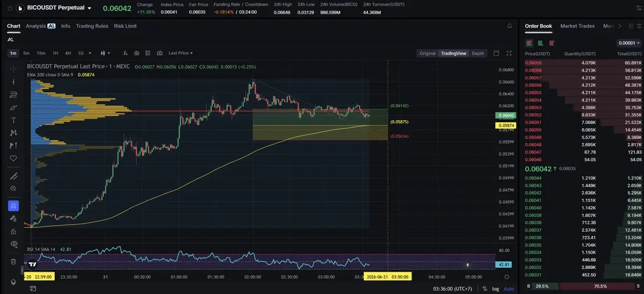
Task: Select the 1H timeframe
Action: (x=55, y=53)
